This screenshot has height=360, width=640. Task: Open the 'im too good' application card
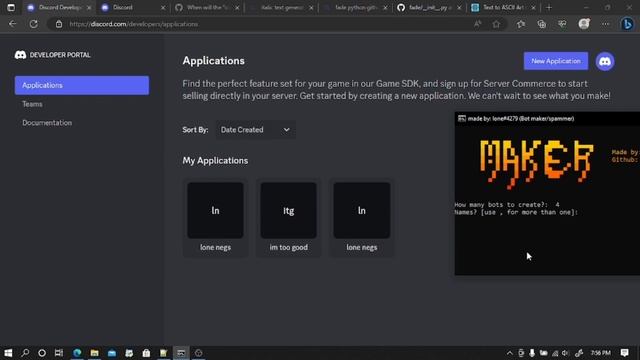(x=288, y=218)
